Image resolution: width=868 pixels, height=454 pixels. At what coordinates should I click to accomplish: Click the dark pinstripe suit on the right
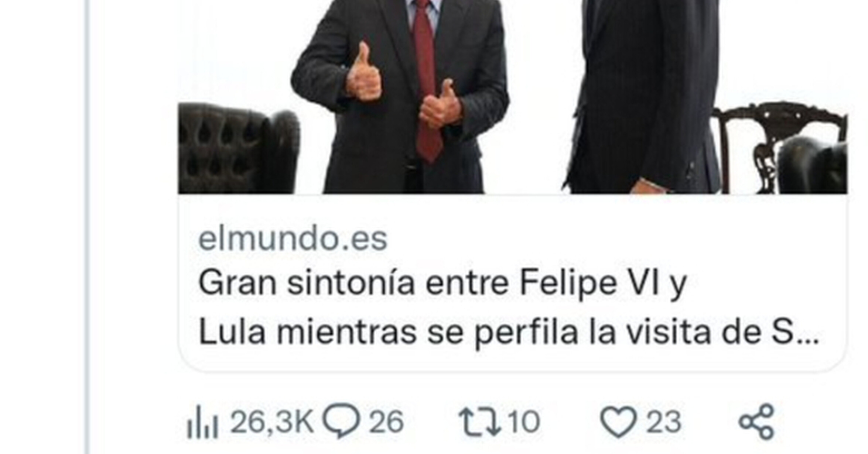tap(643, 96)
